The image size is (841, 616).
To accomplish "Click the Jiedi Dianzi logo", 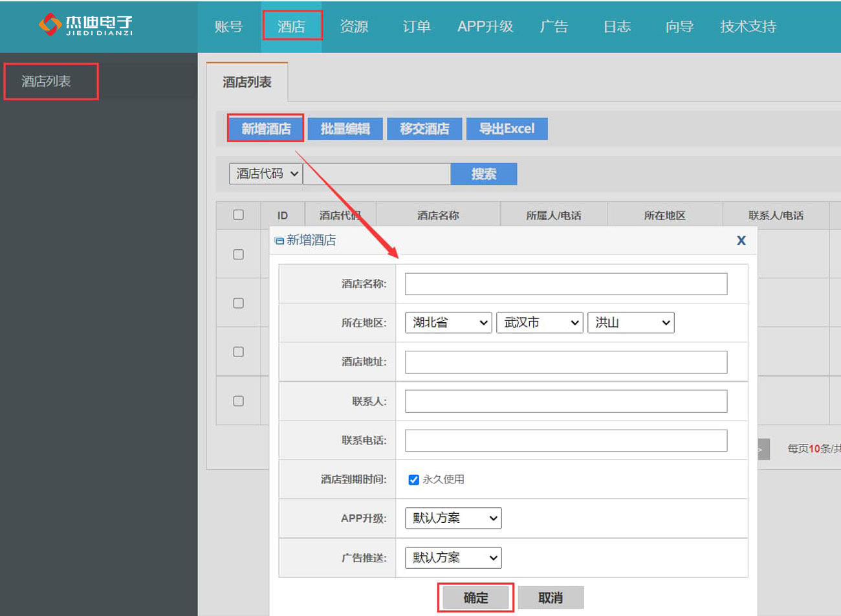I will pyautogui.click(x=85, y=25).
